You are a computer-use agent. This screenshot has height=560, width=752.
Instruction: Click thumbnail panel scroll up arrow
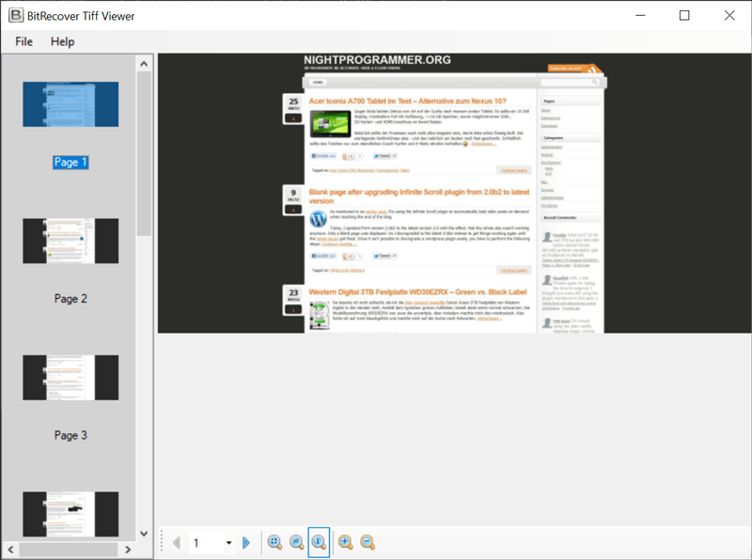(144, 63)
